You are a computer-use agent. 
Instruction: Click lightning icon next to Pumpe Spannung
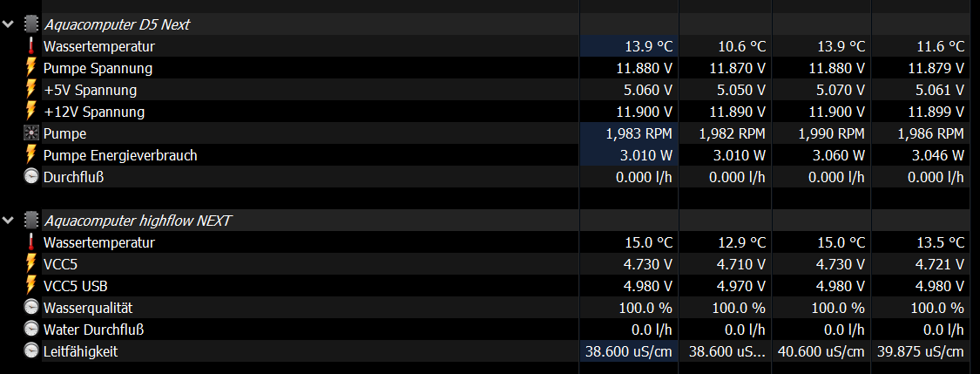[x=30, y=68]
